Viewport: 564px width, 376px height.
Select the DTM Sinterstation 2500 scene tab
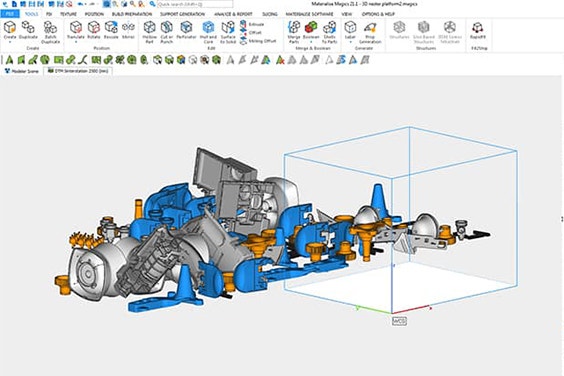[78, 71]
